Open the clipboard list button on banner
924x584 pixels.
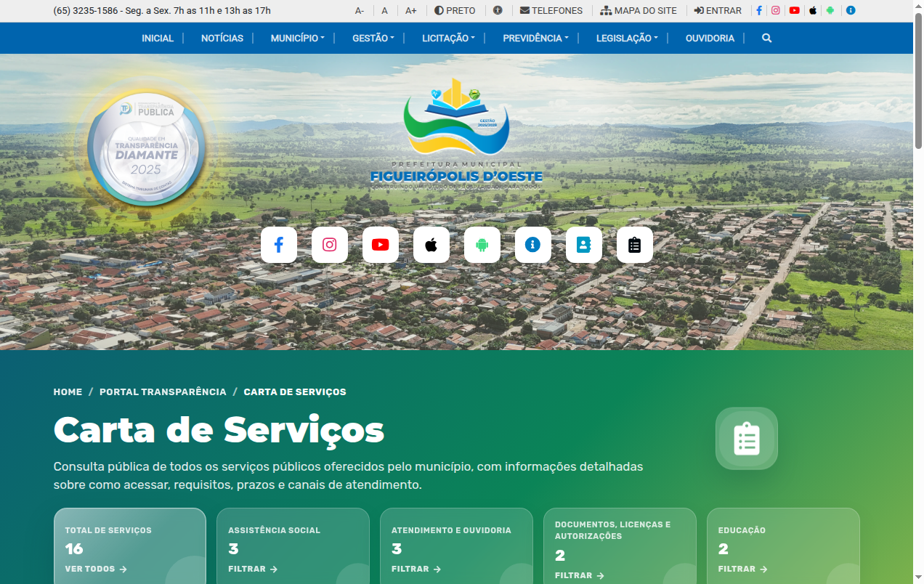(x=635, y=245)
